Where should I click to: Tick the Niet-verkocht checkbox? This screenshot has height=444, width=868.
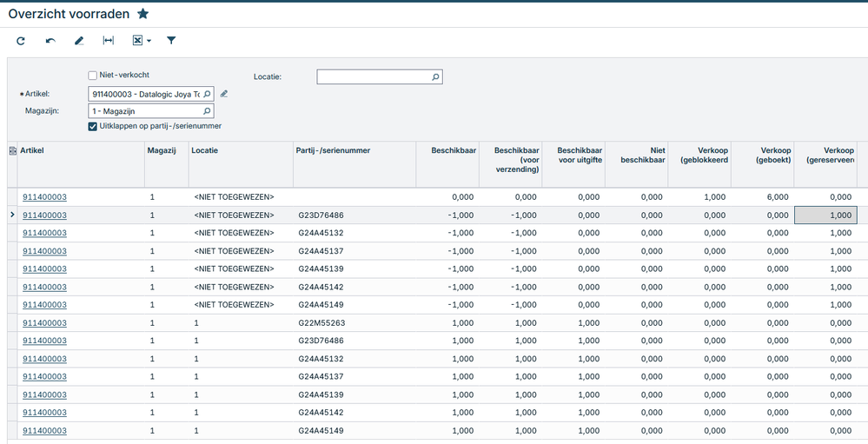pos(92,76)
